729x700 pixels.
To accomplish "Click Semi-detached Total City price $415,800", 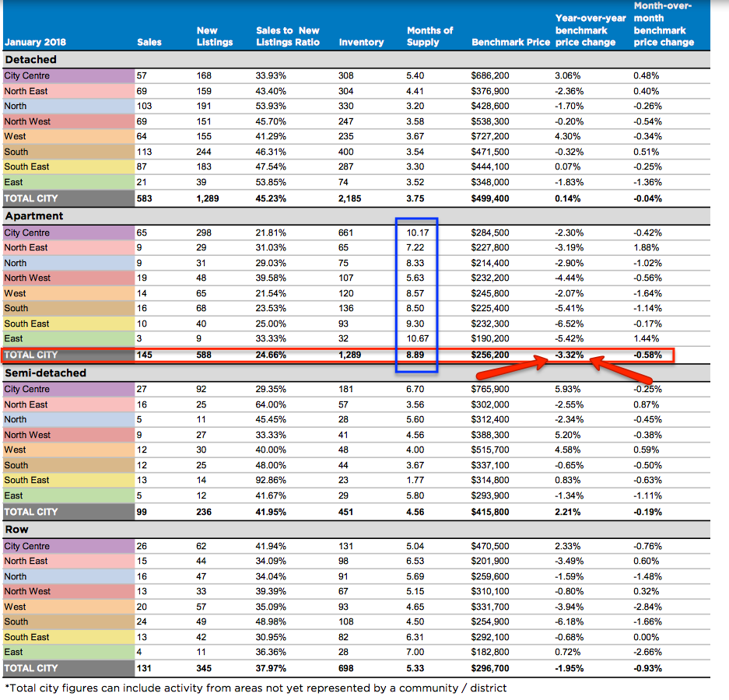I will (489, 512).
